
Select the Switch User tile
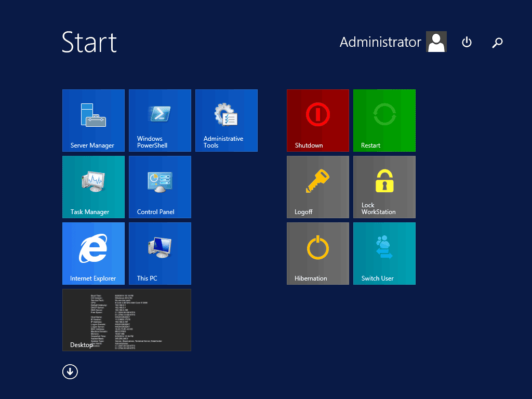(x=384, y=254)
